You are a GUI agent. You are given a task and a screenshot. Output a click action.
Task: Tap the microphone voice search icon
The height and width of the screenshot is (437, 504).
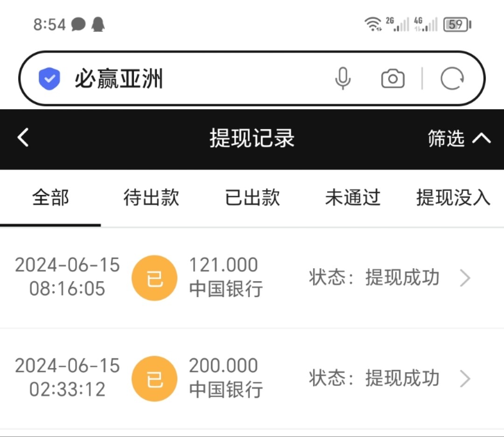click(343, 79)
